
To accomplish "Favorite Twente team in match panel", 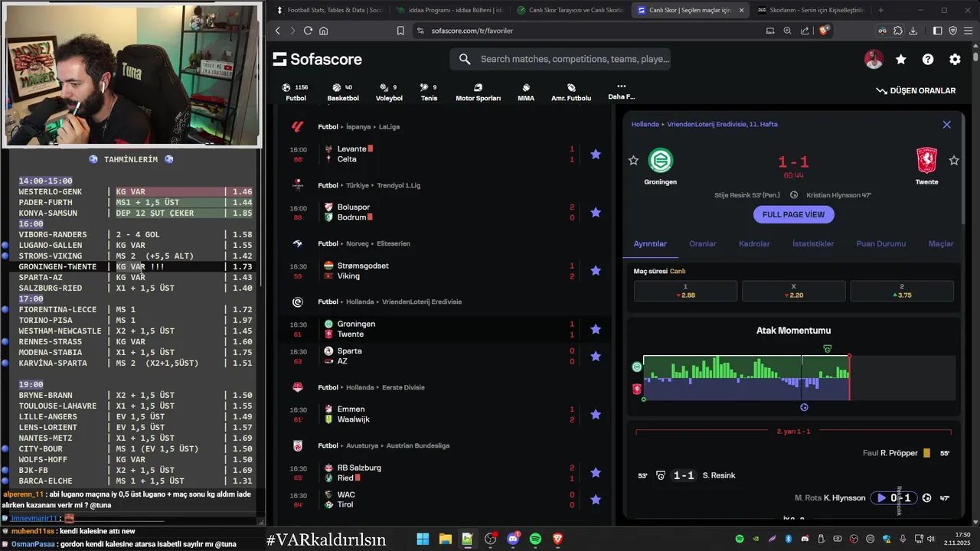I will [954, 160].
